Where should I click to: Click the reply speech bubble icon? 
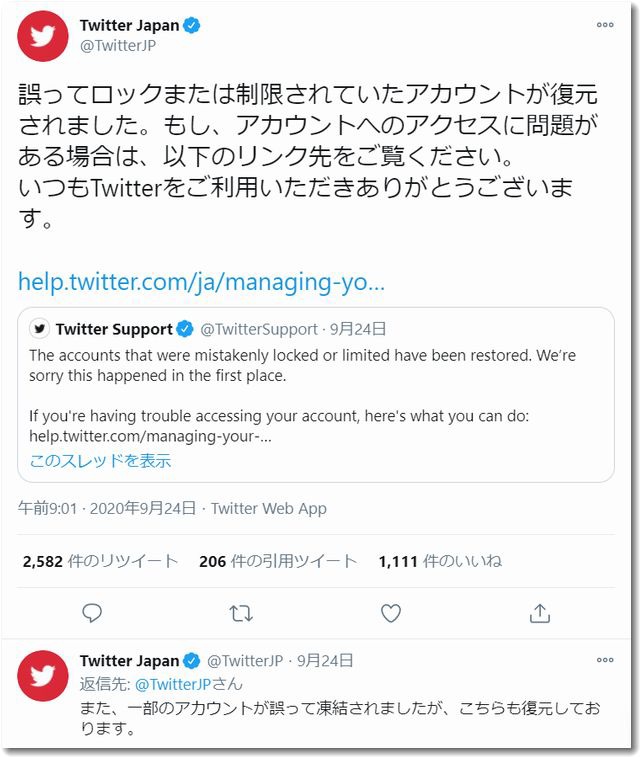click(x=92, y=612)
